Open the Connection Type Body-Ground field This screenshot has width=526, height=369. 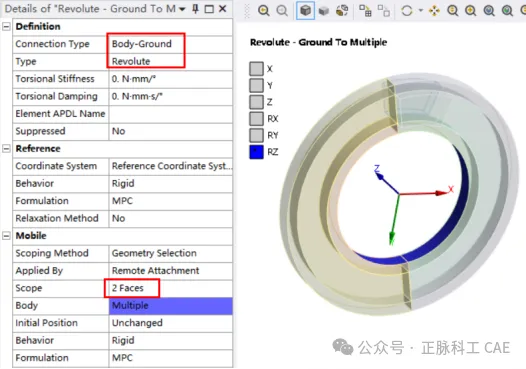(170, 44)
